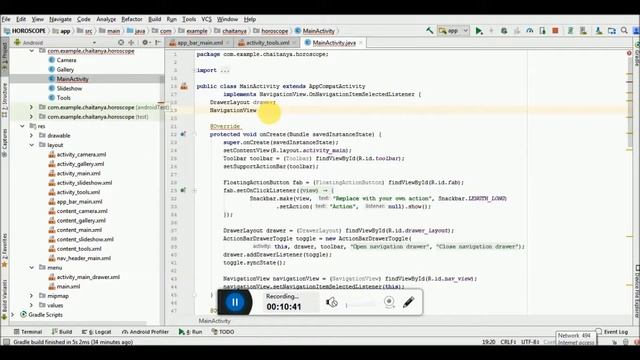This screenshot has width=640, height=360.
Task: Open the File menu
Action: [x=6, y=19]
